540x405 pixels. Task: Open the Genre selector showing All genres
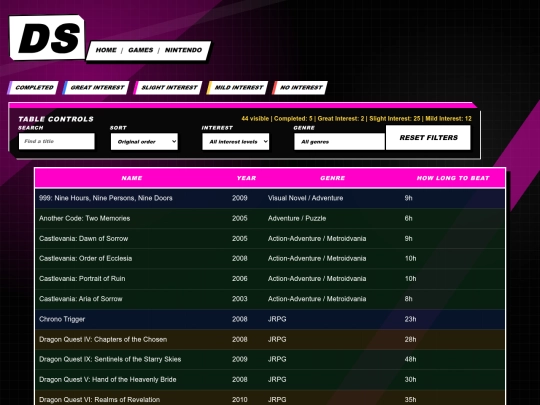tap(339, 142)
